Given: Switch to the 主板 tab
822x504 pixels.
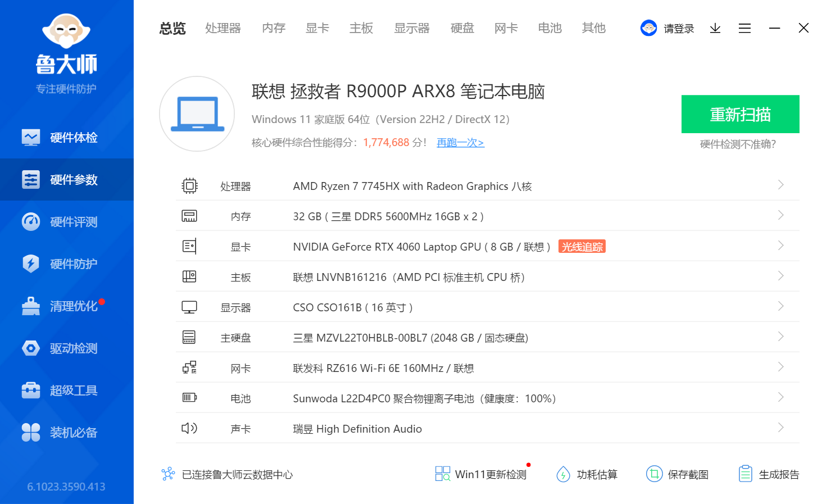Looking at the screenshot, I should pos(361,28).
